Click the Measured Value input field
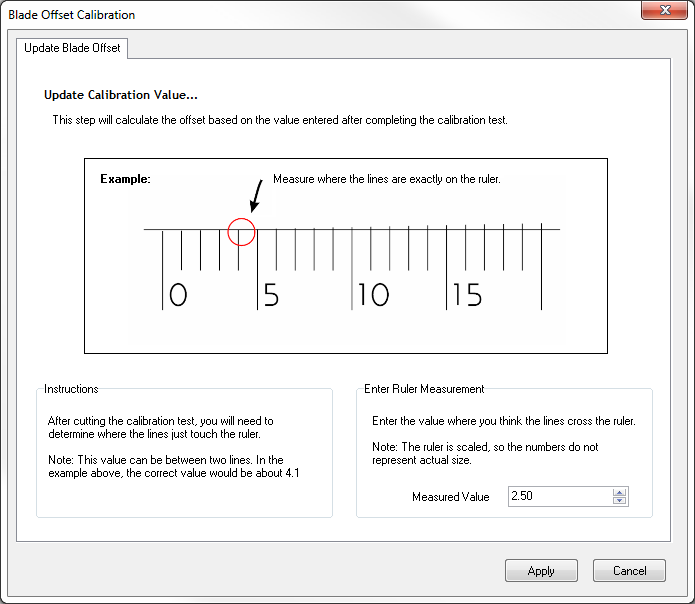This screenshot has height=604, width=695. pos(560,496)
